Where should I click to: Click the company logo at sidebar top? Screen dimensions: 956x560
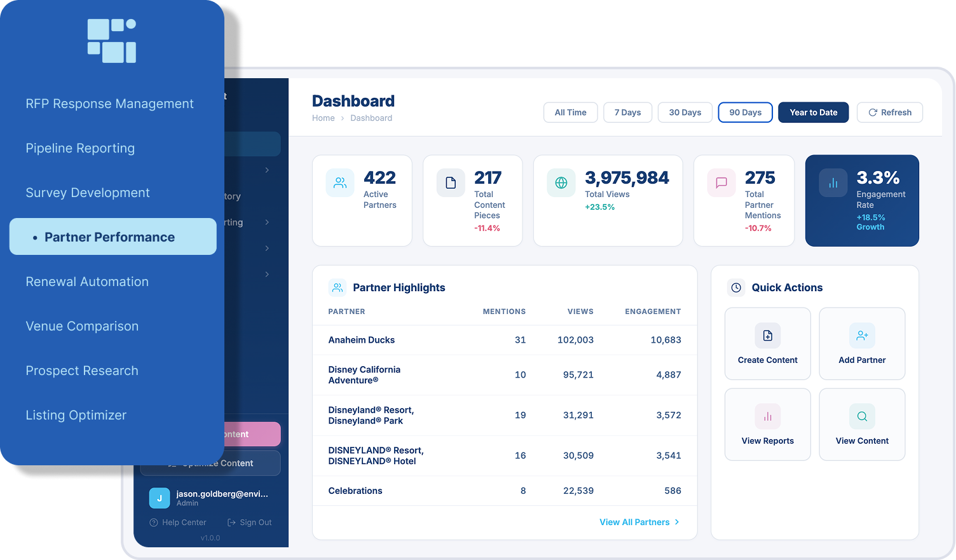tap(112, 40)
